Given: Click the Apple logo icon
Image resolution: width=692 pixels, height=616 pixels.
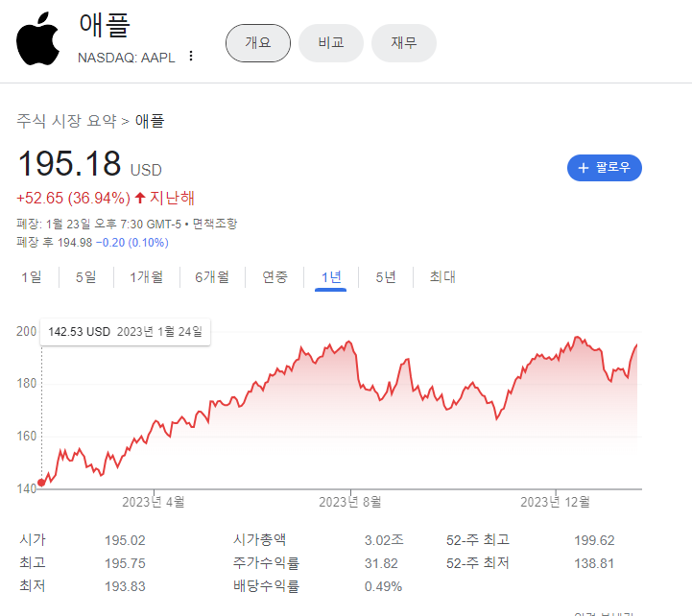Looking at the screenshot, I should [38, 38].
